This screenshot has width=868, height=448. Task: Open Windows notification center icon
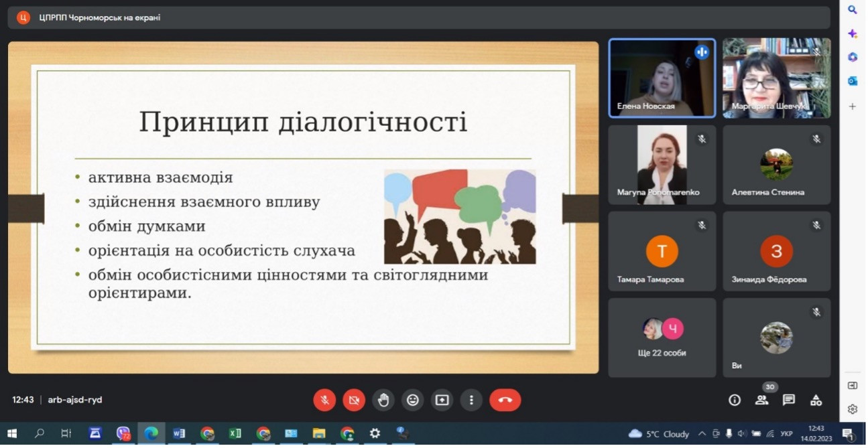click(848, 433)
